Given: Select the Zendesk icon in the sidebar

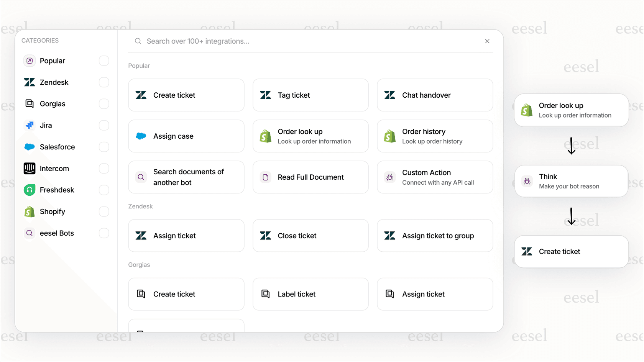Looking at the screenshot, I should pyautogui.click(x=29, y=82).
